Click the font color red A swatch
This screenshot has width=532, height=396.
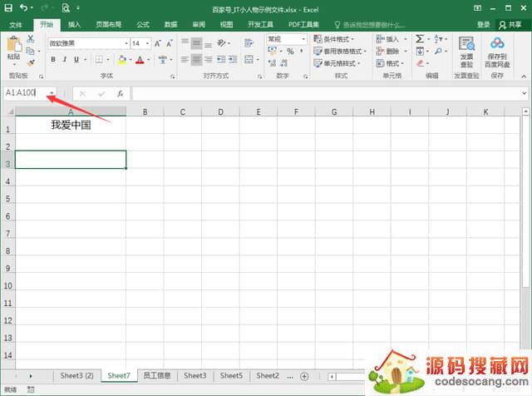[139, 60]
